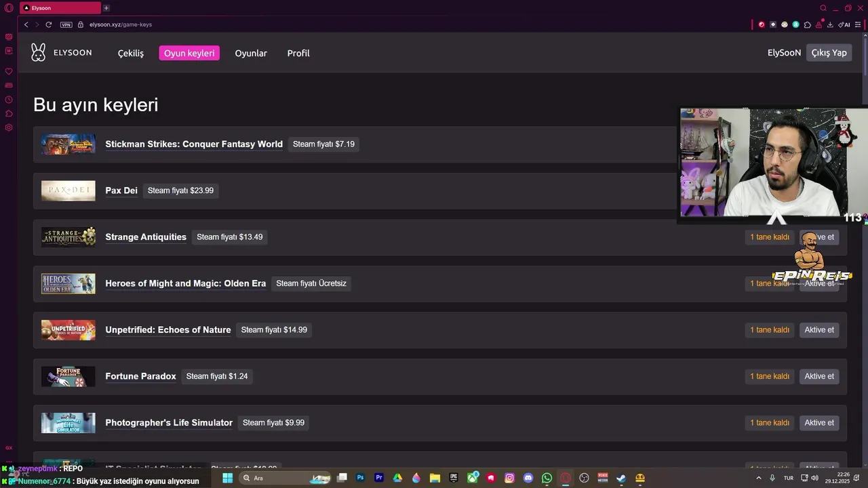The height and width of the screenshot is (488, 868).
Task: Expand hidden system tray icons chevron
Action: coord(759,478)
